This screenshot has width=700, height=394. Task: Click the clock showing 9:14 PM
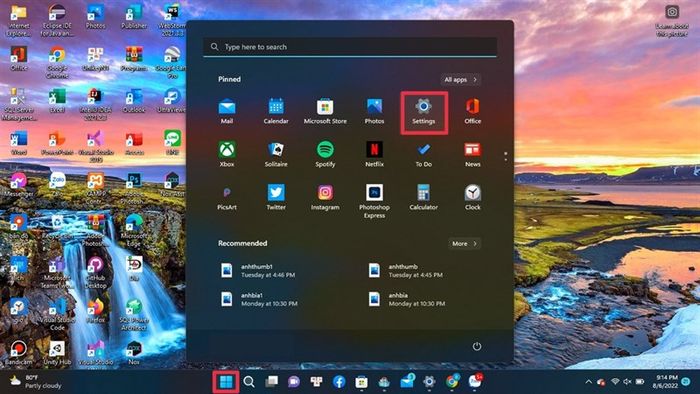[x=665, y=382]
